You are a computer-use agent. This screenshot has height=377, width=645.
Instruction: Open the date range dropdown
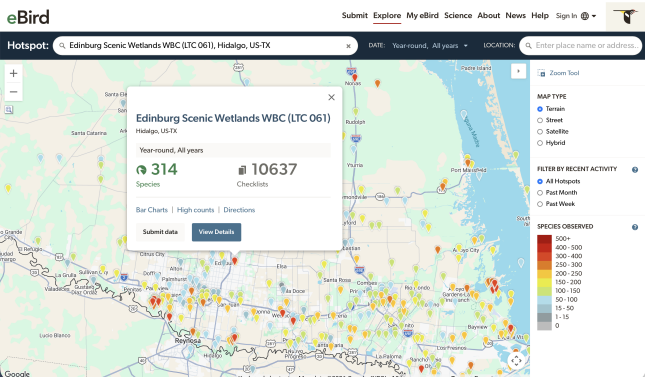click(430, 46)
